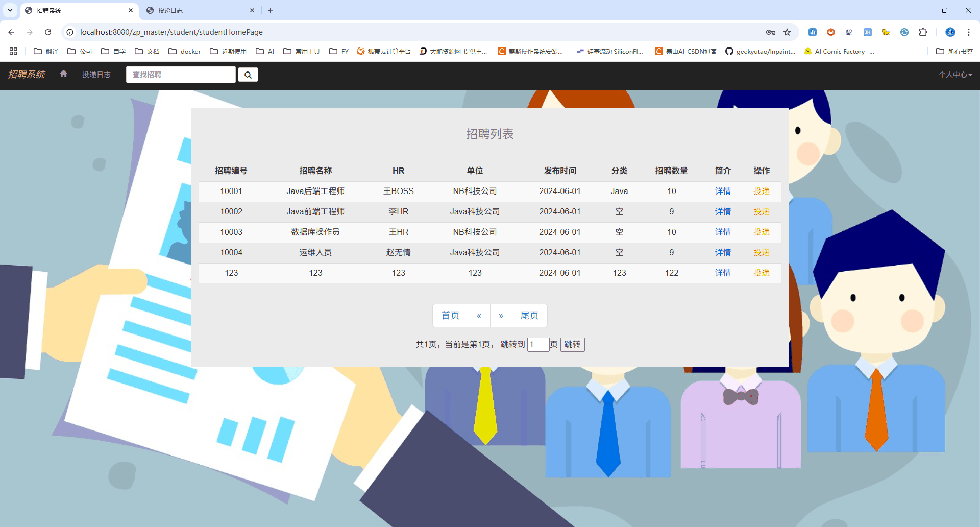Bookmark this page with star icon

787,32
